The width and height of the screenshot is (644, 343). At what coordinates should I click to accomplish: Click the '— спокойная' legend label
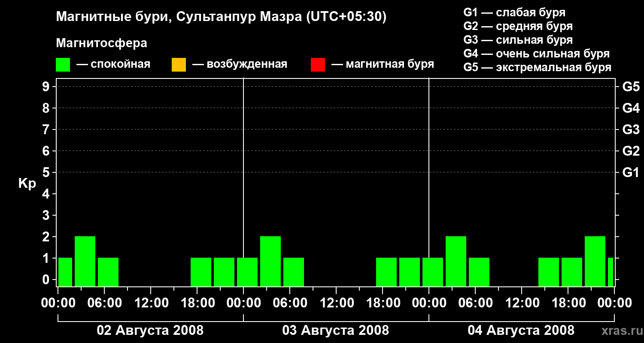113,65
